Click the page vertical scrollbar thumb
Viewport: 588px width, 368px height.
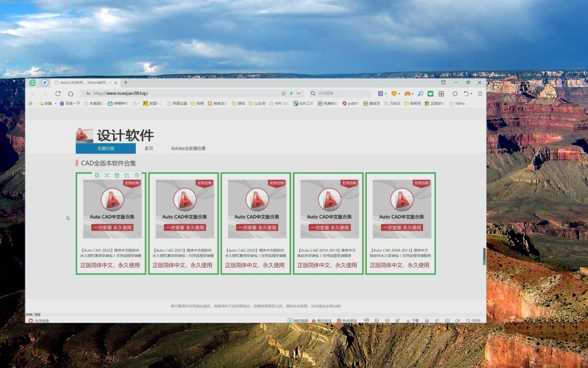click(484, 256)
